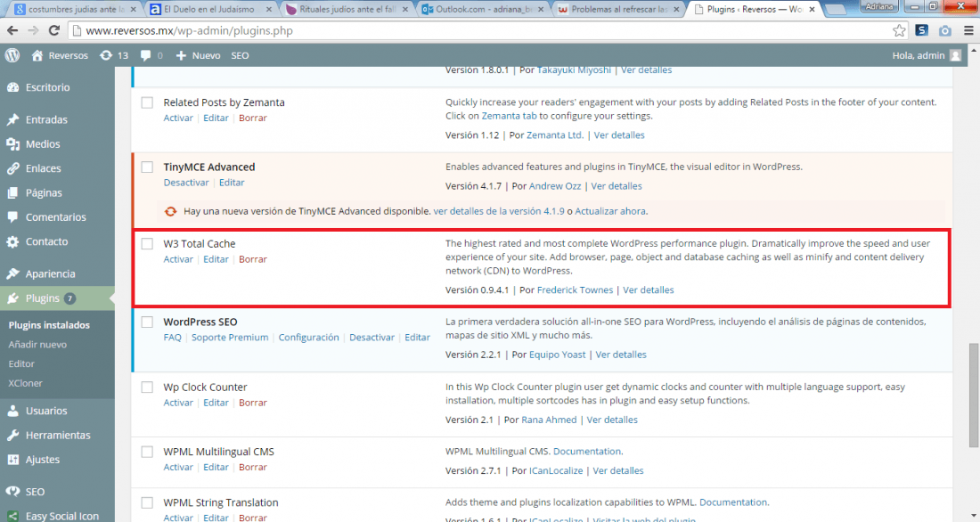
Task: Click the Easy Social Icon share icon
Action: click(13, 516)
